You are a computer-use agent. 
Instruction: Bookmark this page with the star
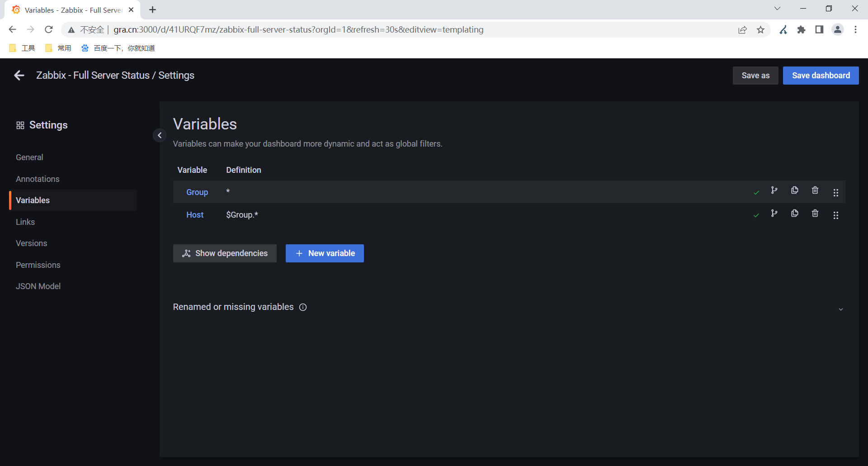pyautogui.click(x=761, y=30)
